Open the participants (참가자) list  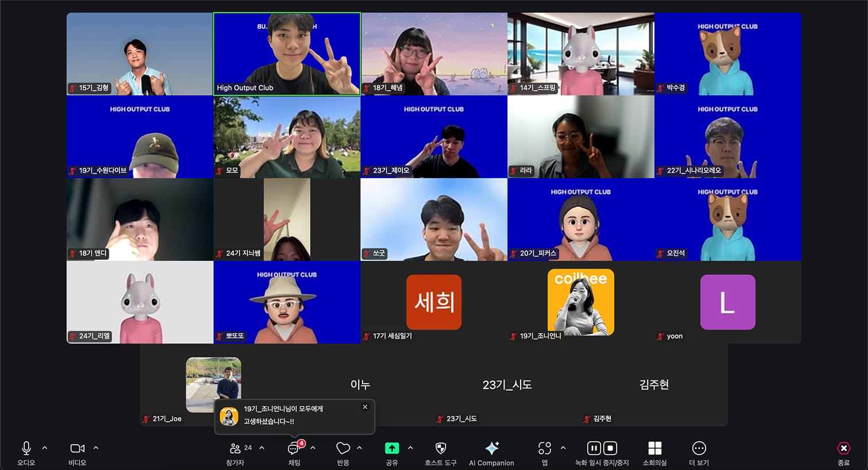236,449
